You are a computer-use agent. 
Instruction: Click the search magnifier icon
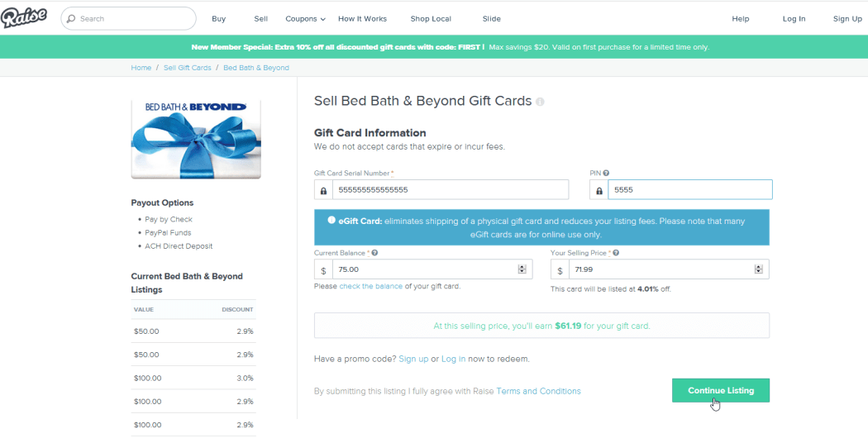tap(70, 19)
